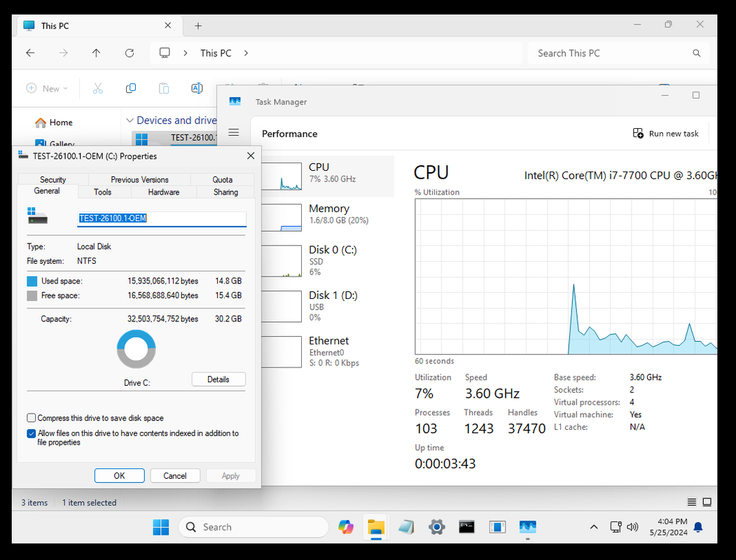Click Run new task in Task Manager

[x=665, y=134]
